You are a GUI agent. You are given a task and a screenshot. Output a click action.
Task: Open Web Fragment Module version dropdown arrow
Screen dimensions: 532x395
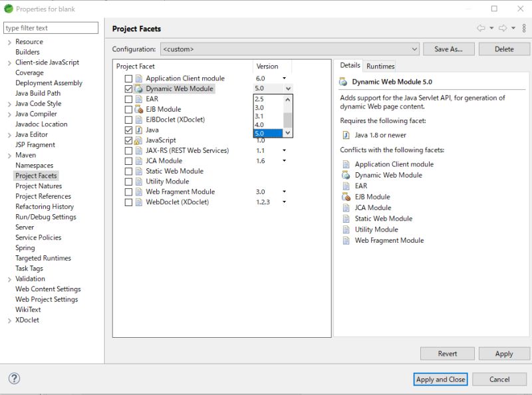pos(285,192)
